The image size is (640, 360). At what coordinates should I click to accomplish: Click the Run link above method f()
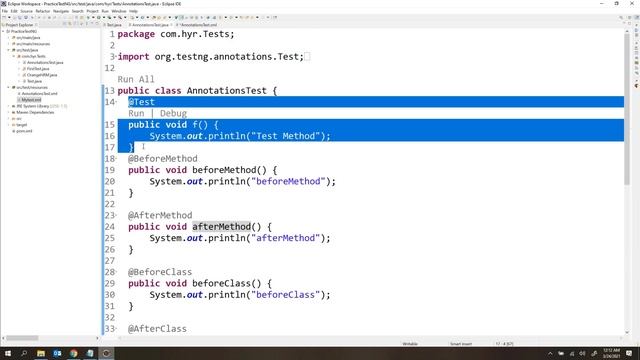coord(136,113)
